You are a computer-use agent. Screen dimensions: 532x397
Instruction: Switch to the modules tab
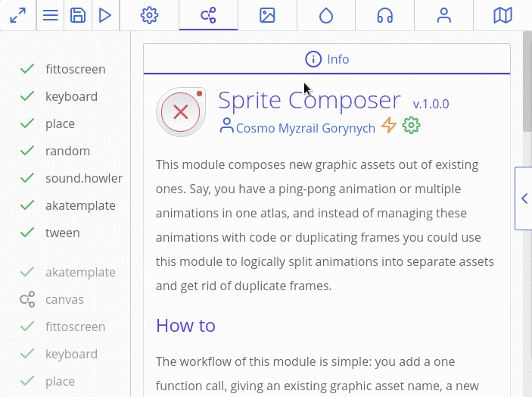point(208,15)
